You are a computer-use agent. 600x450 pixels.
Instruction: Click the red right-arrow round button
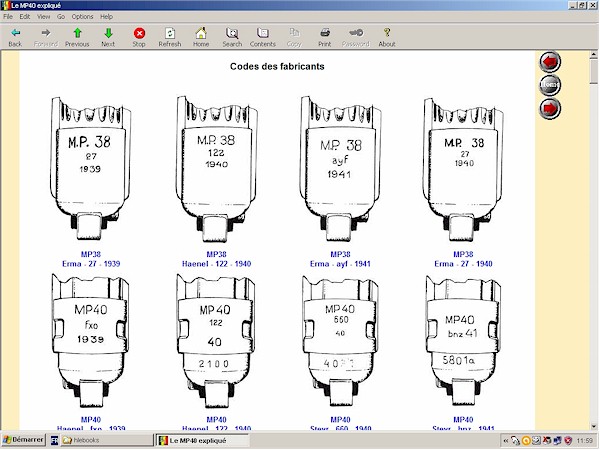pyautogui.click(x=550, y=108)
